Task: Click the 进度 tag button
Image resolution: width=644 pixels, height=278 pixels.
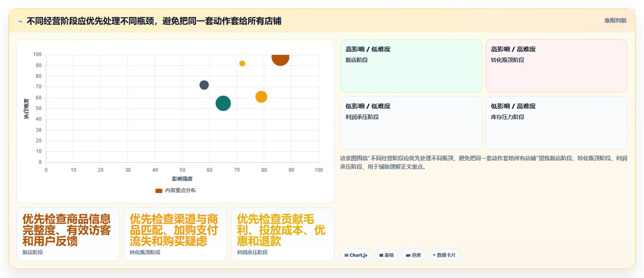Action: tap(413, 255)
